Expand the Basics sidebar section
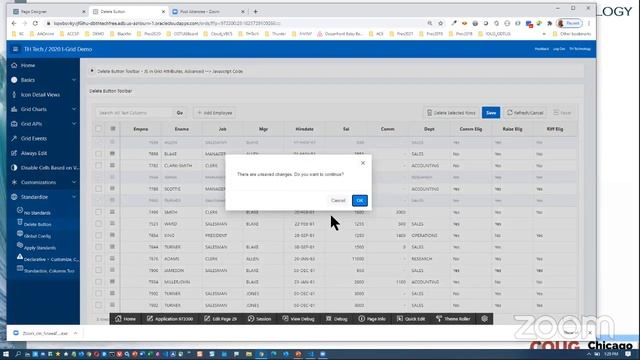Screen dimensions: 640x360 tap(74, 80)
